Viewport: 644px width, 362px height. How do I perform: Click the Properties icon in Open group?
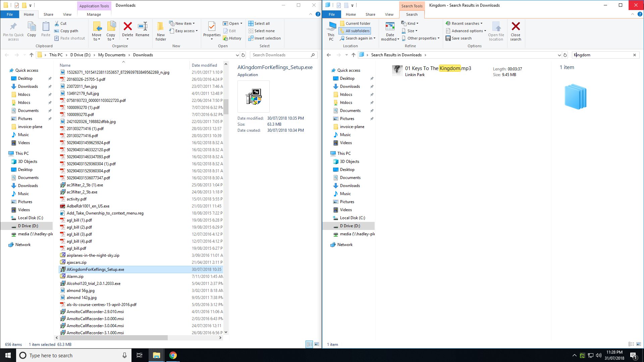[x=212, y=26]
